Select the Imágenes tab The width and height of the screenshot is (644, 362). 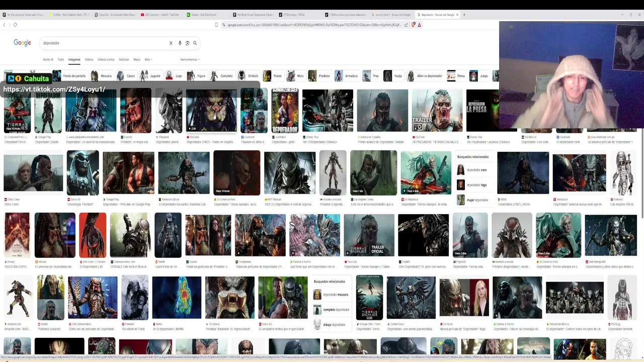coord(74,59)
